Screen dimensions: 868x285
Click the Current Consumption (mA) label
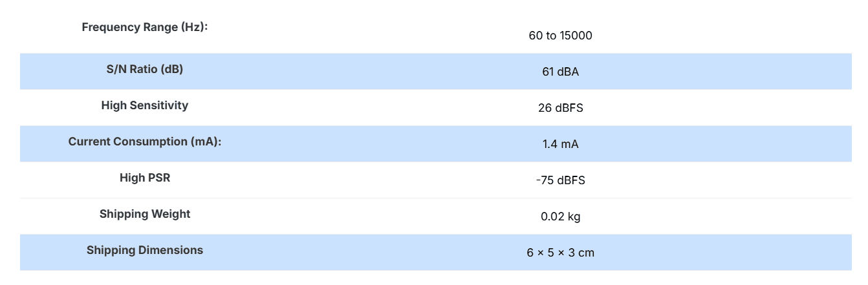coord(145,142)
